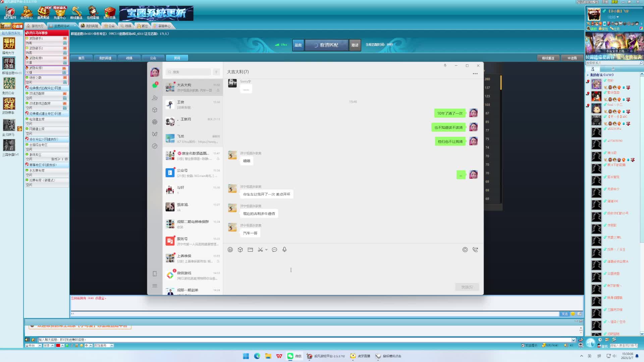Viewport: 644px width, 362px height.
Task: Click the voice input microphone icon
Action: [284, 250]
